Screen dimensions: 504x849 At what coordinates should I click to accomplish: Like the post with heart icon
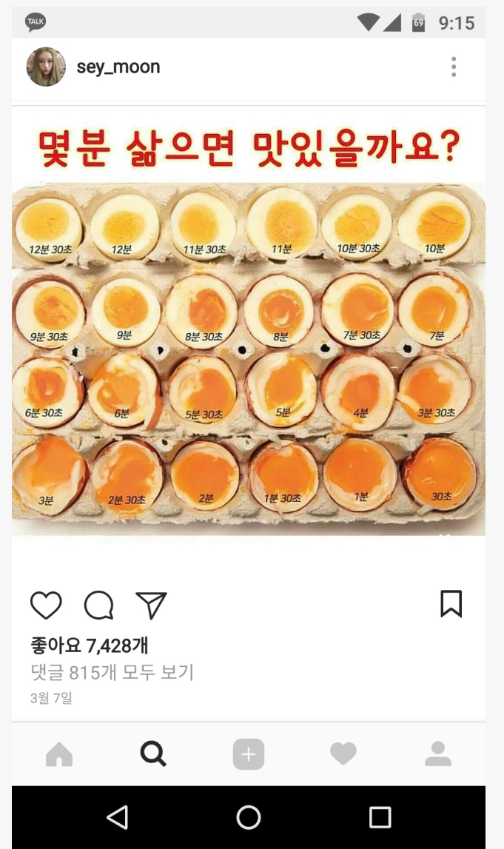(x=46, y=605)
